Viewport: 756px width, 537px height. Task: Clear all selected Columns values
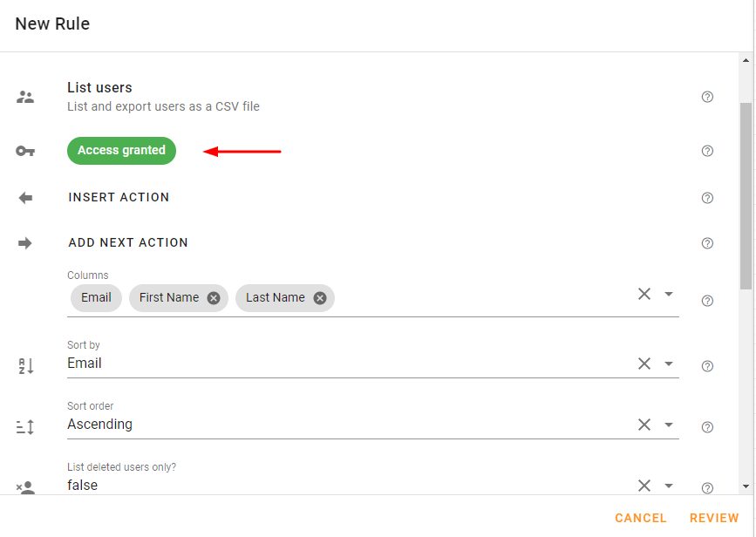(644, 294)
